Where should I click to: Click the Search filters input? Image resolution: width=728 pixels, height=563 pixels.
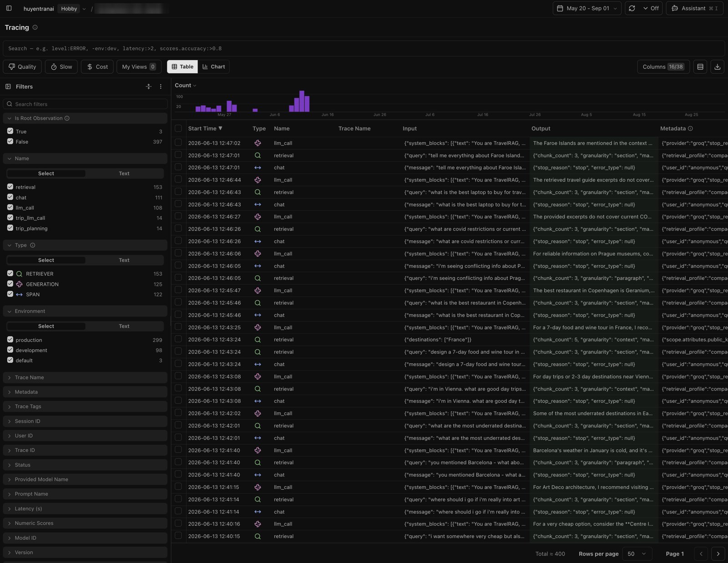pos(85,104)
